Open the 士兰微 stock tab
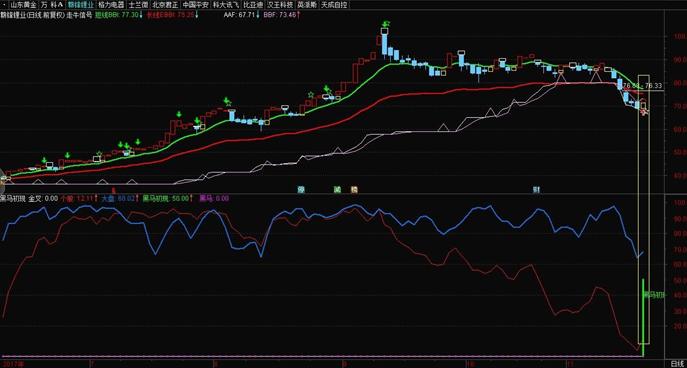 coord(138,5)
